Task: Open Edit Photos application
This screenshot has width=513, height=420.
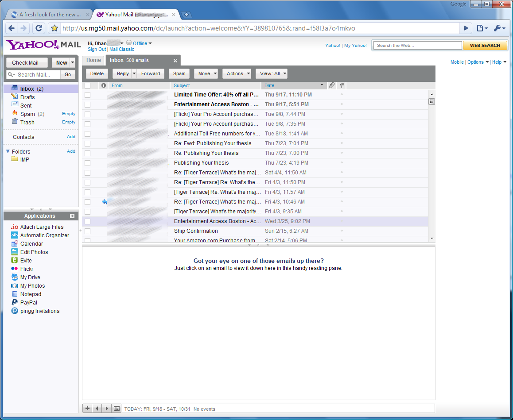Action: coord(29,252)
